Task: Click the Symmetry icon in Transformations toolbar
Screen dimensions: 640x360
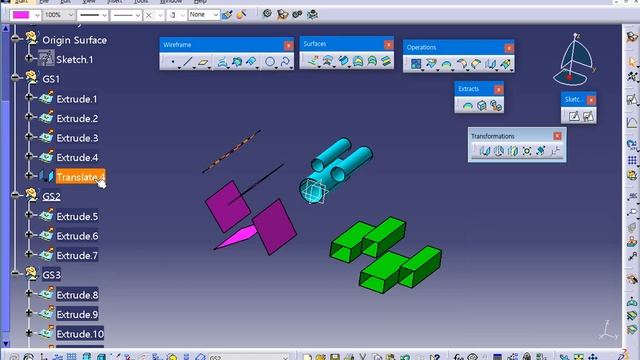Action: pyautogui.click(x=513, y=151)
